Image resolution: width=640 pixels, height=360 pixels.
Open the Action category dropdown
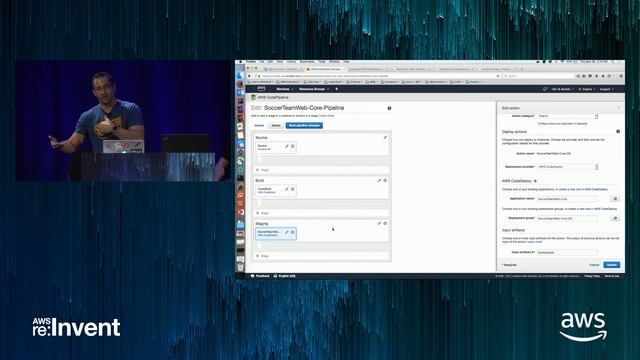pyautogui.click(x=567, y=116)
